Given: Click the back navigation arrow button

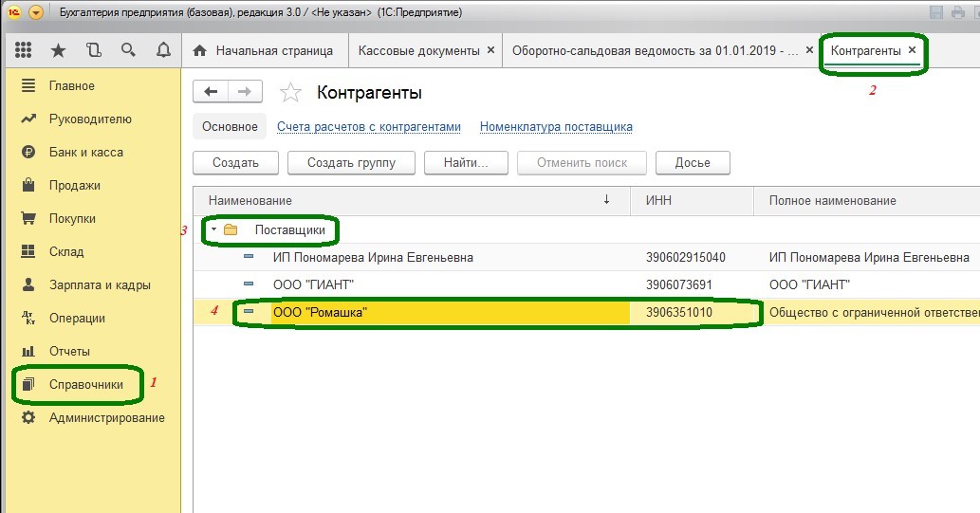Looking at the screenshot, I should [x=211, y=92].
